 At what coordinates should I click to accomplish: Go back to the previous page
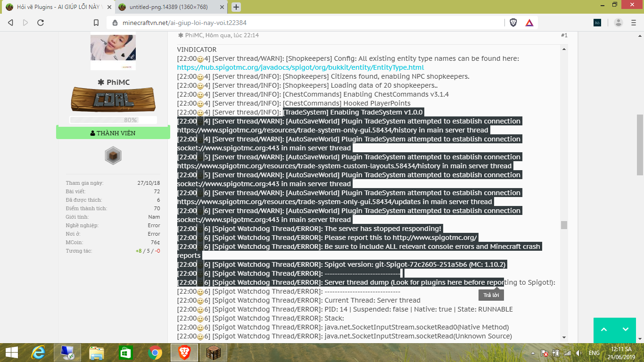click(x=11, y=23)
